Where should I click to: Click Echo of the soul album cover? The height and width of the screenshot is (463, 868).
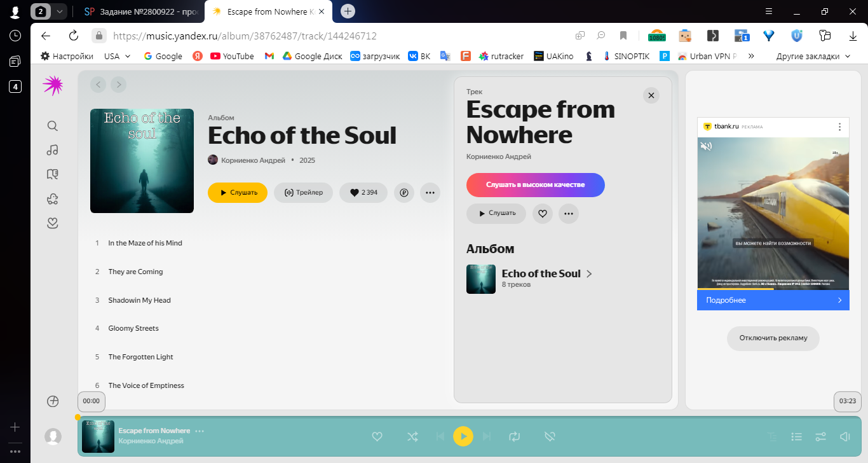pyautogui.click(x=142, y=161)
